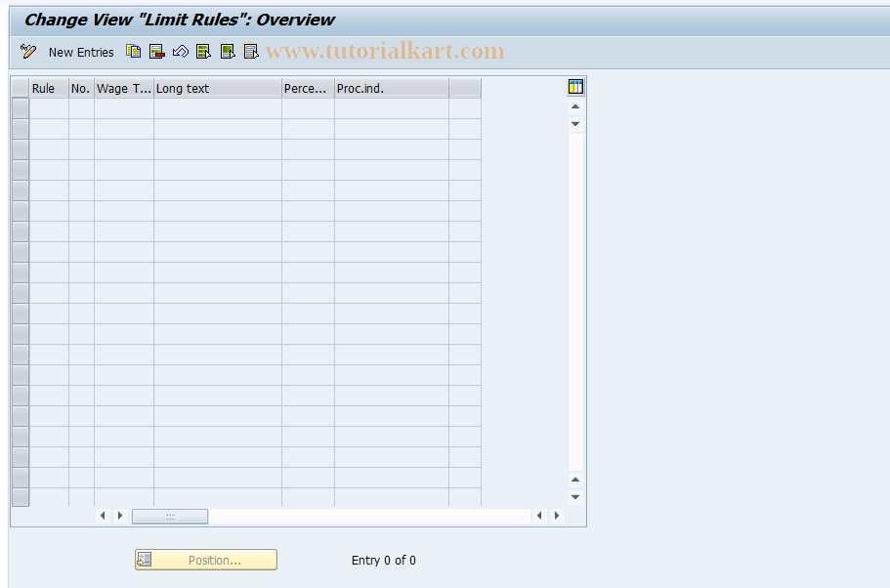Click the first Long text cell

(x=218, y=108)
